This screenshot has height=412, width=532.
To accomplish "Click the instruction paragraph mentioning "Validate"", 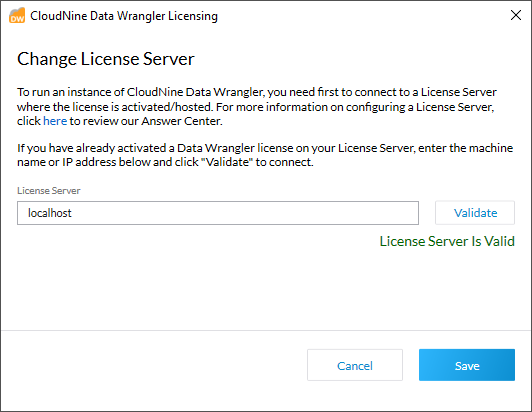I will coord(265,155).
